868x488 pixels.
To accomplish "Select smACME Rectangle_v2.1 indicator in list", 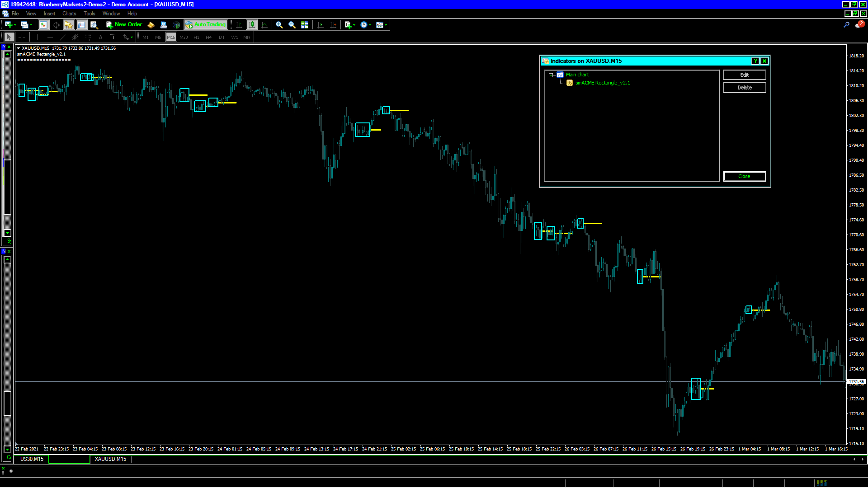I will (x=602, y=83).
